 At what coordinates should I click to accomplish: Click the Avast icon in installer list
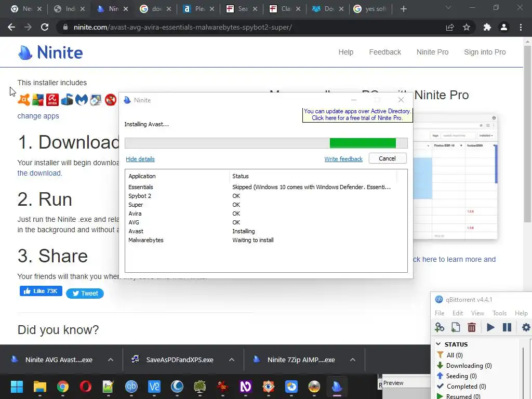coord(24,100)
